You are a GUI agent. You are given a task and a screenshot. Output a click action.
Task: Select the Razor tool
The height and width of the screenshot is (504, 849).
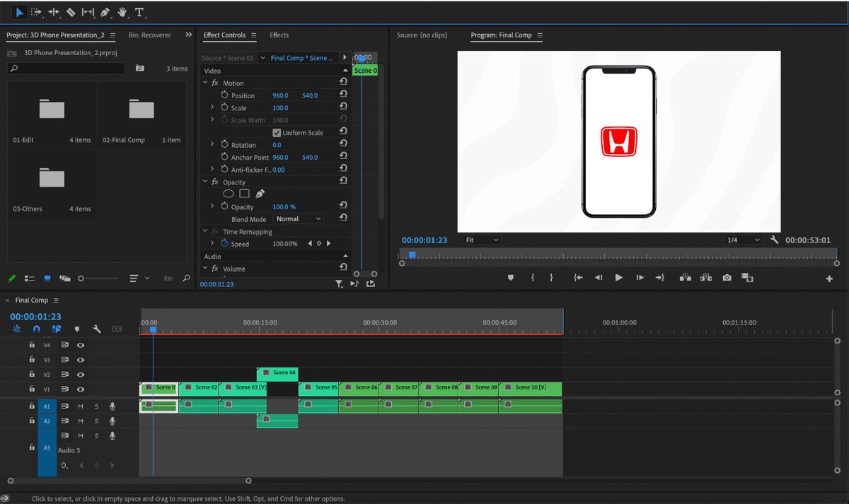pos(71,12)
